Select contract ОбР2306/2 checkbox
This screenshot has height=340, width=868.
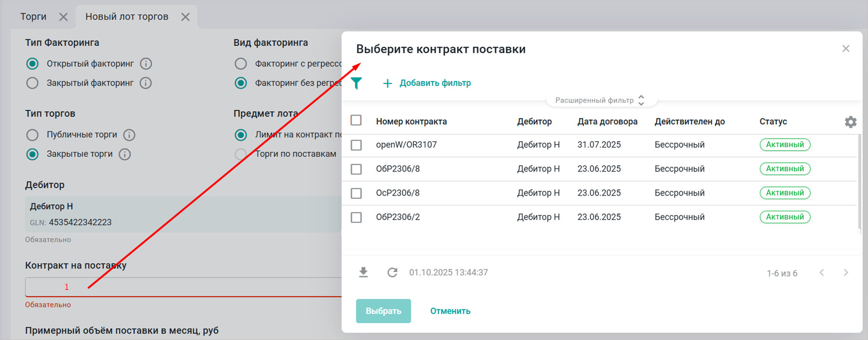[x=356, y=217]
